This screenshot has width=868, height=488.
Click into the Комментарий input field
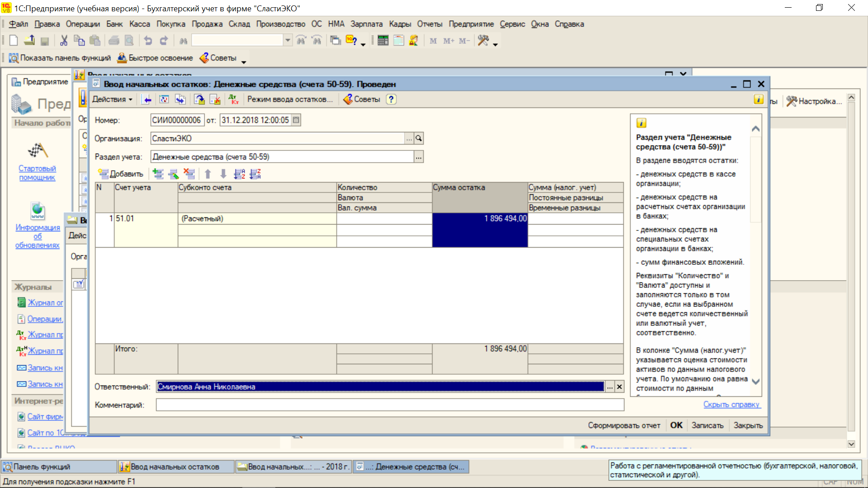click(x=390, y=405)
